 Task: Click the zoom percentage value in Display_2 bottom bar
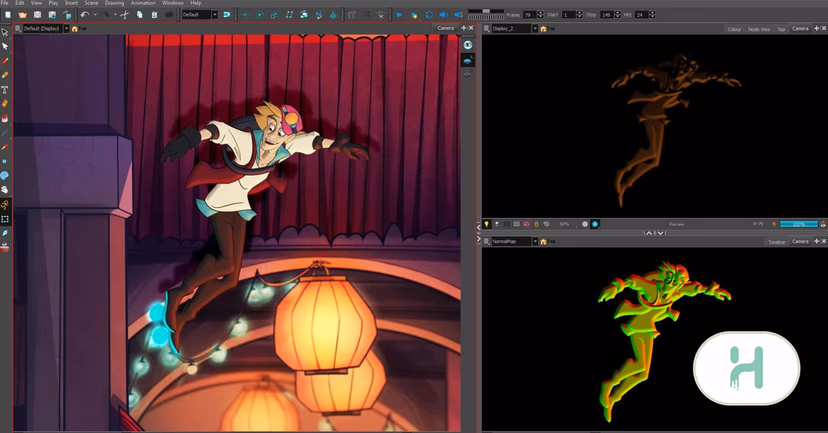click(x=564, y=224)
